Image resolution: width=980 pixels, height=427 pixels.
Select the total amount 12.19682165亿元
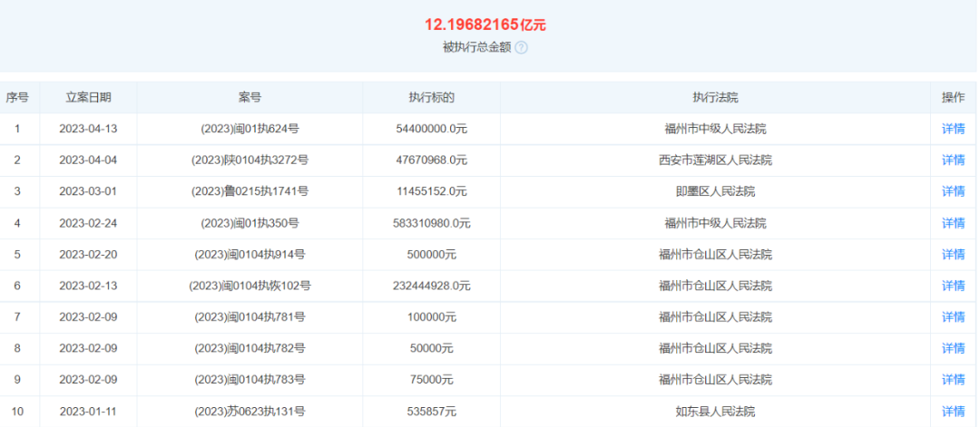coord(485,25)
